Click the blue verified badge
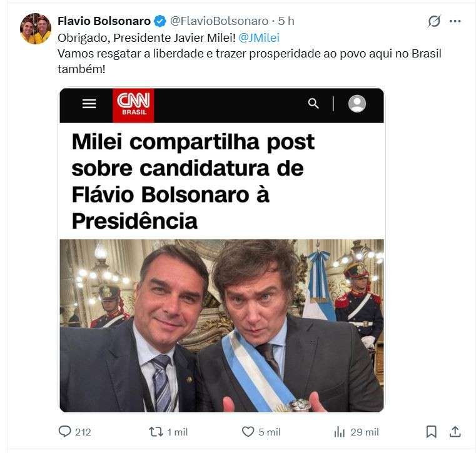Image resolution: width=476 pixels, height=453 pixels. pyautogui.click(x=160, y=21)
